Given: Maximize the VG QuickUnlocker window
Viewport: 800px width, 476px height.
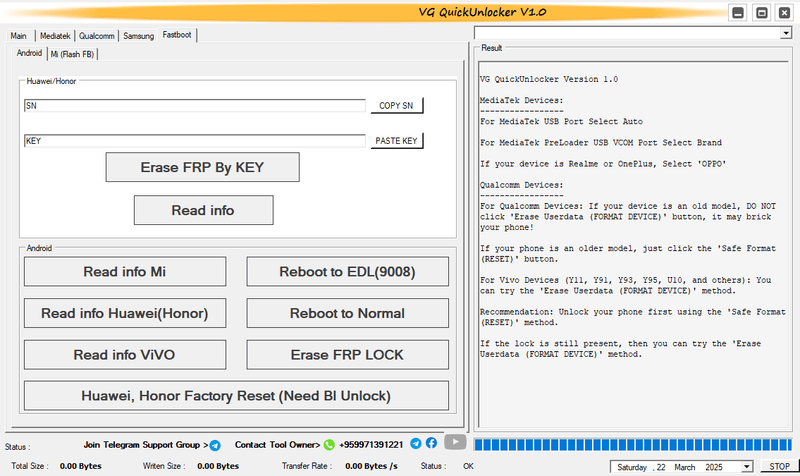Looking at the screenshot, I should click(762, 13).
